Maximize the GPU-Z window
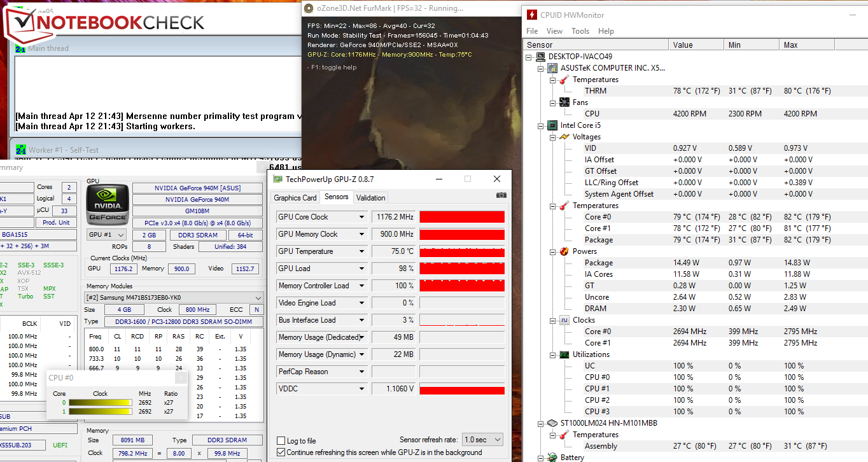 point(468,179)
